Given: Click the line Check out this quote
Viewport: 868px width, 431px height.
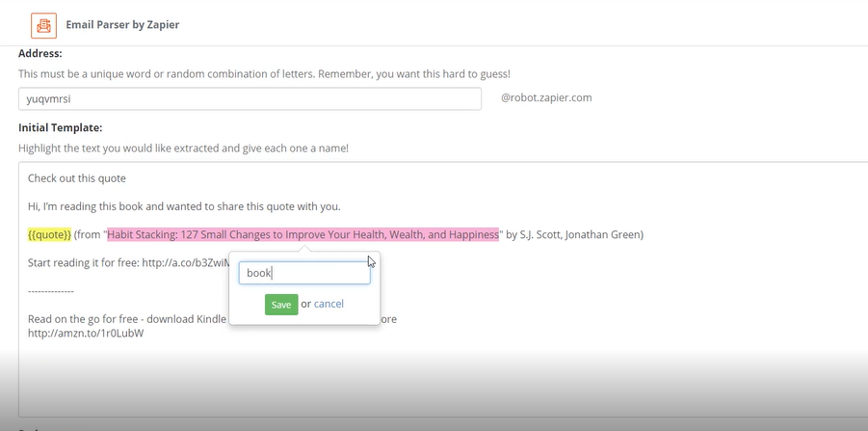Looking at the screenshot, I should pyautogui.click(x=77, y=178).
